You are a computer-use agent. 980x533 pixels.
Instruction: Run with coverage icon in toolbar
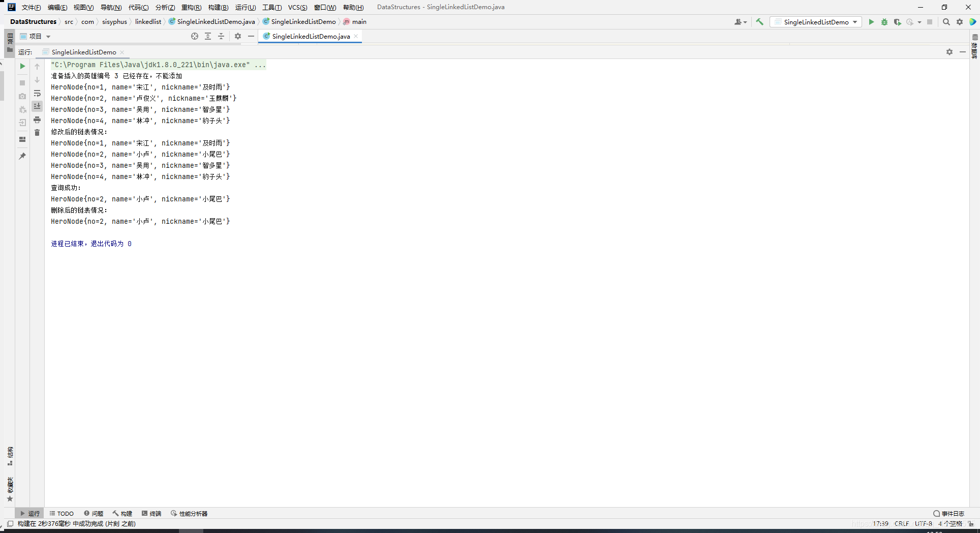pyautogui.click(x=898, y=22)
